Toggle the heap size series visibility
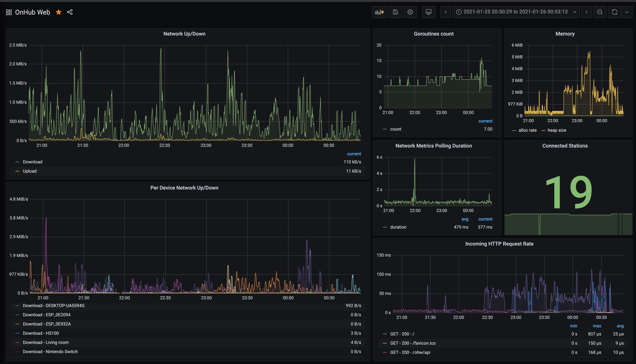This screenshot has width=636, height=364. (557, 130)
